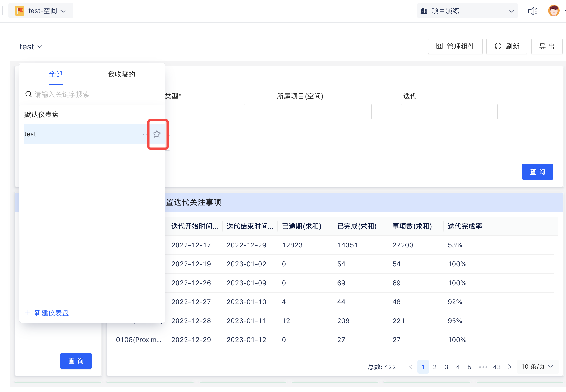Click 新建仪表盘 to create a dashboard

pyautogui.click(x=47, y=313)
